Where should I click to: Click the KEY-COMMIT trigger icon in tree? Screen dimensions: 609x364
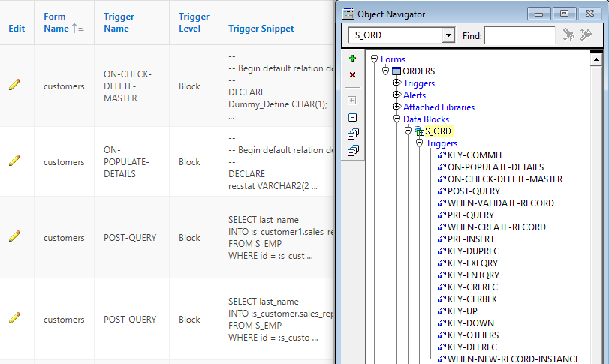442,155
